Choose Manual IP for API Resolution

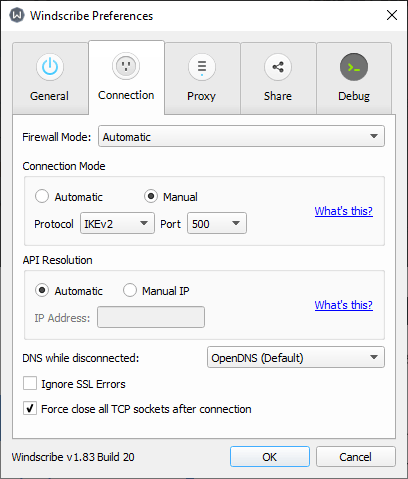(x=130, y=290)
